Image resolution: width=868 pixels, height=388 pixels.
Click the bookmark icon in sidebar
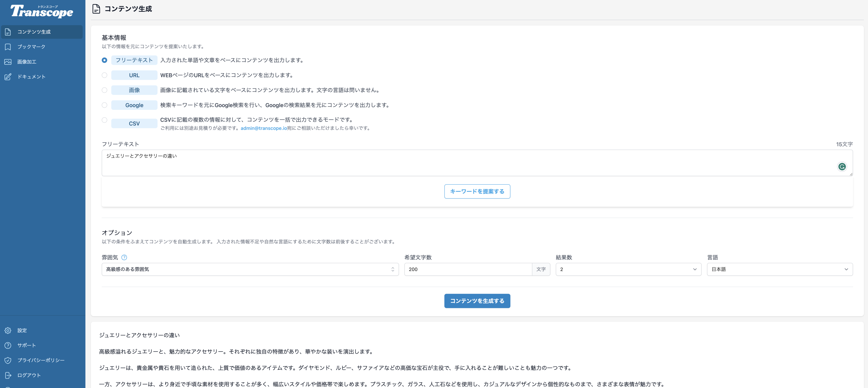(x=8, y=47)
